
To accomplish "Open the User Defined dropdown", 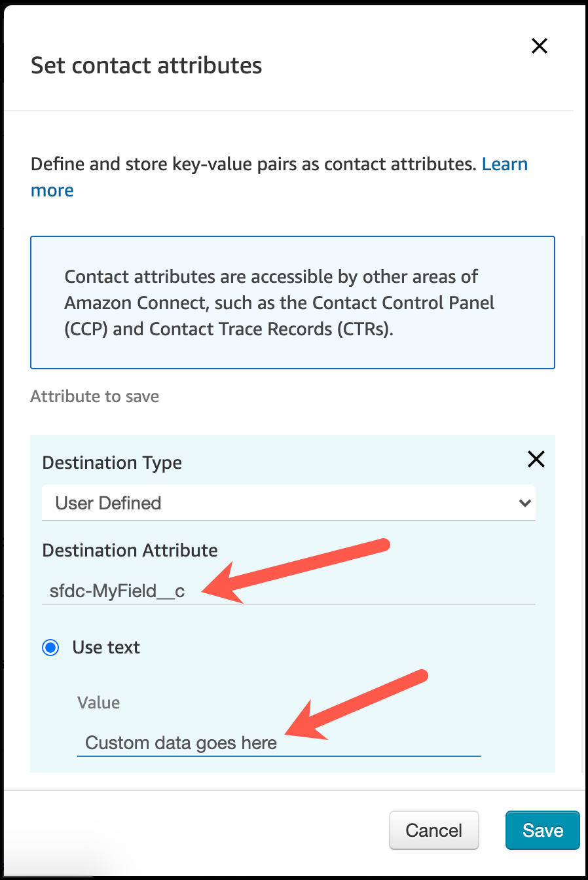I will click(288, 503).
